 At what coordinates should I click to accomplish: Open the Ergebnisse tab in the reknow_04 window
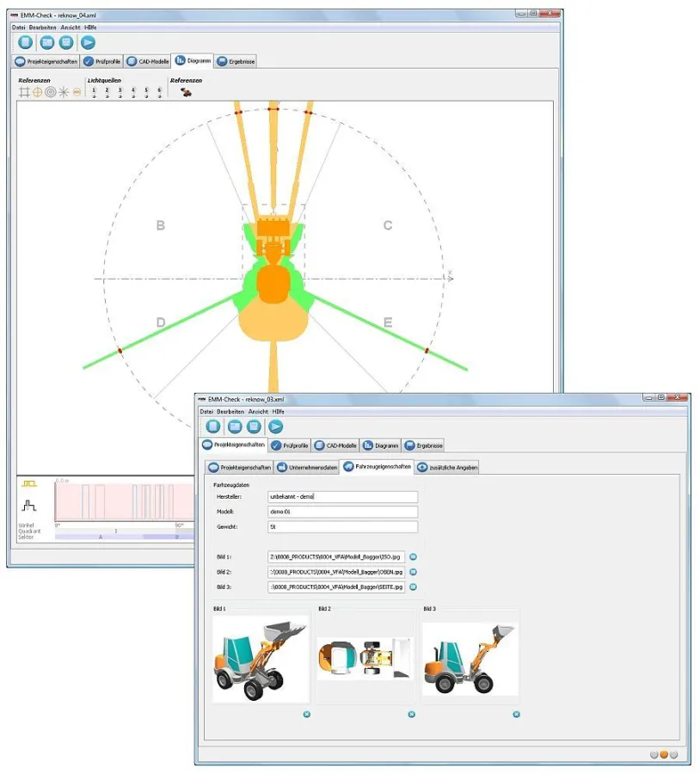pos(236,62)
